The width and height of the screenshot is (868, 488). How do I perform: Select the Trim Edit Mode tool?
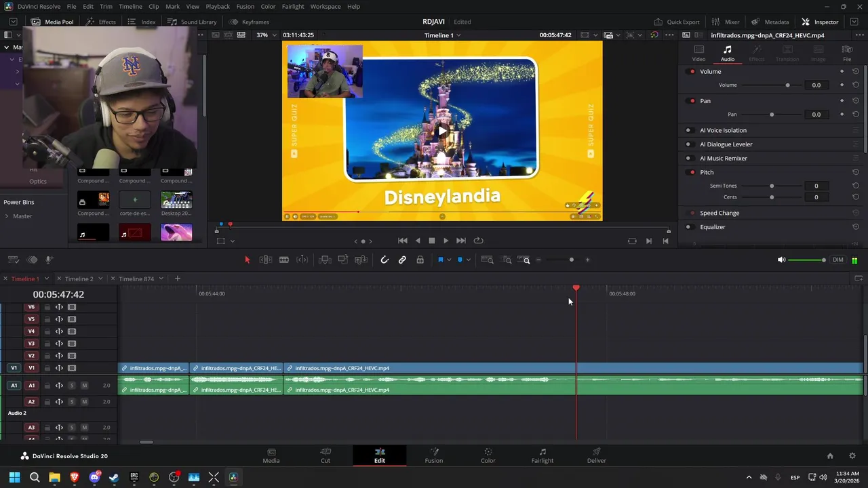(x=266, y=260)
